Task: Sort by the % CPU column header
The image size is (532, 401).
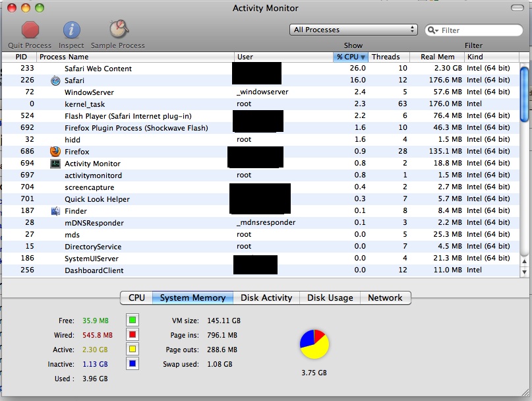Action: [351, 57]
